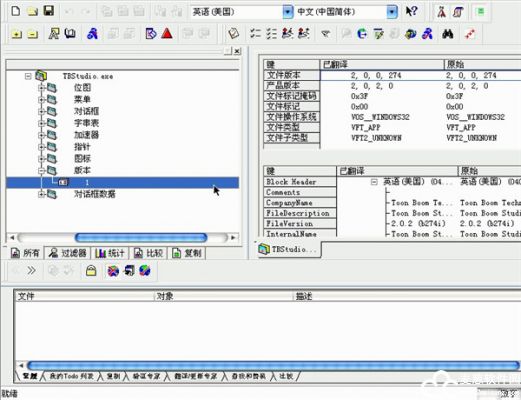Click the binoculars find icon
Screen dimensions: 521x400
447,34
